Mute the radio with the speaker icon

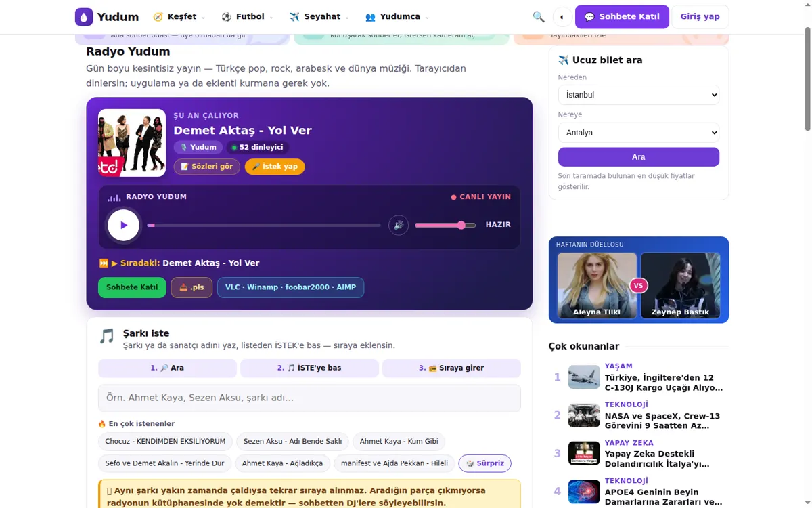(x=399, y=225)
